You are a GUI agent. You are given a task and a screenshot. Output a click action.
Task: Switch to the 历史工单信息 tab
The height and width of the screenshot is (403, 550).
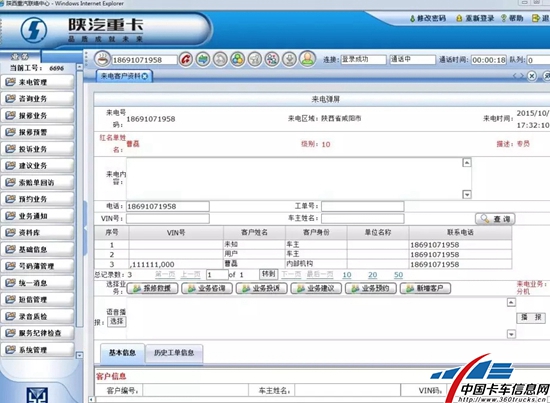174,353
